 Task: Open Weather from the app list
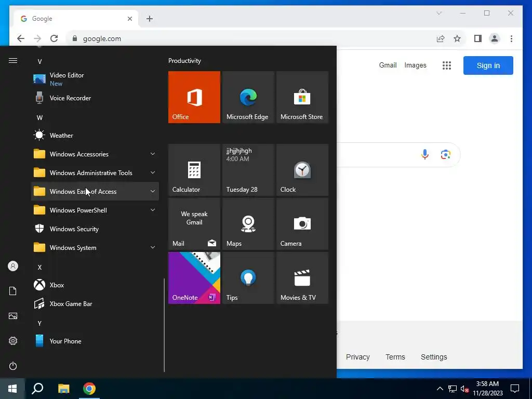(x=95, y=136)
